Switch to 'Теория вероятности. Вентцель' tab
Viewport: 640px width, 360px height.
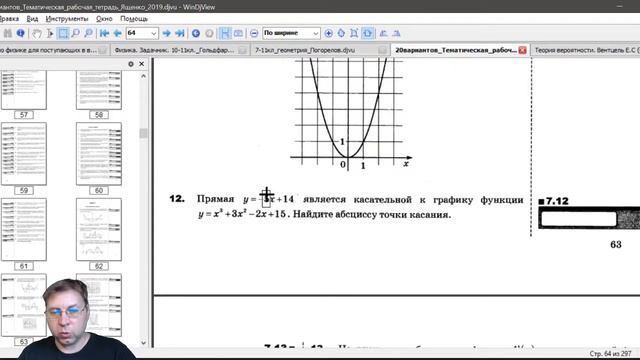(x=586, y=50)
